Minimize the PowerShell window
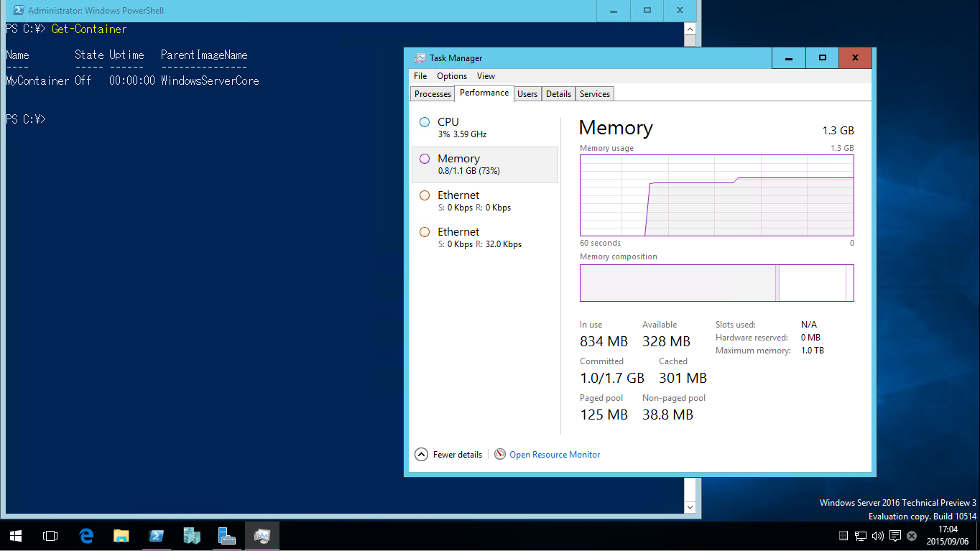This screenshot has width=980, height=551. [614, 10]
